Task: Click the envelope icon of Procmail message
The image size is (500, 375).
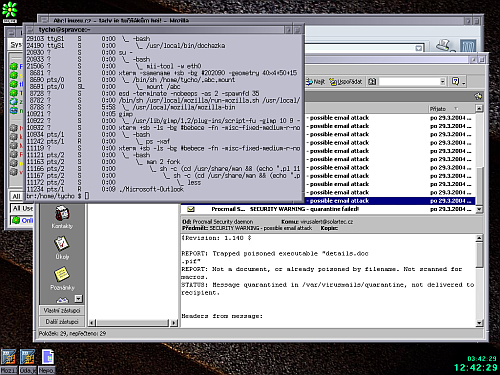Action: pos(191,209)
